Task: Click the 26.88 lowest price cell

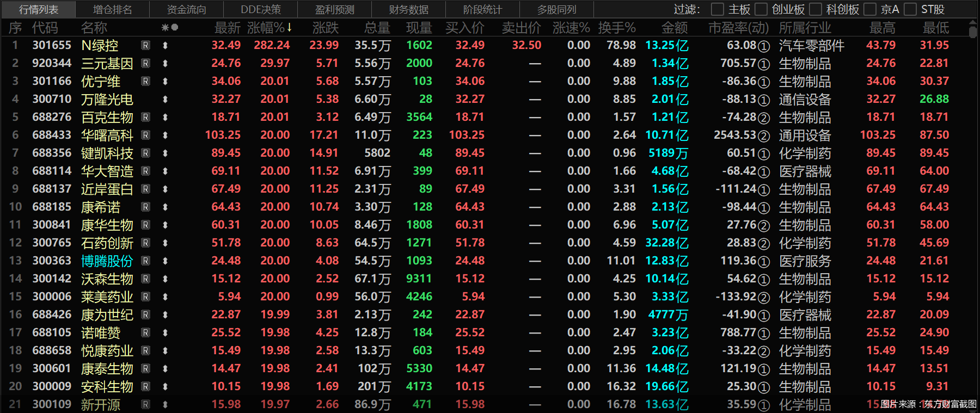Action: click(934, 100)
